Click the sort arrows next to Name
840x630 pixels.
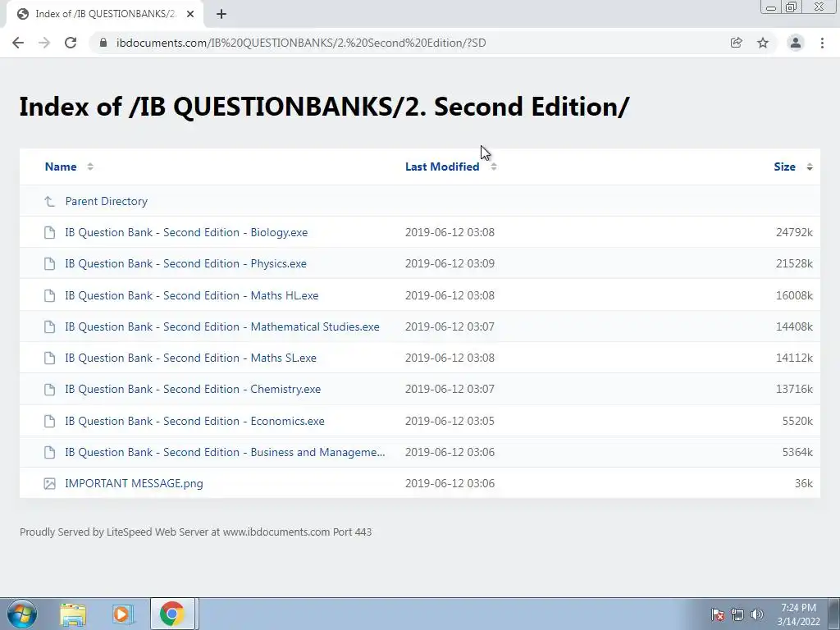coord(90,167)
